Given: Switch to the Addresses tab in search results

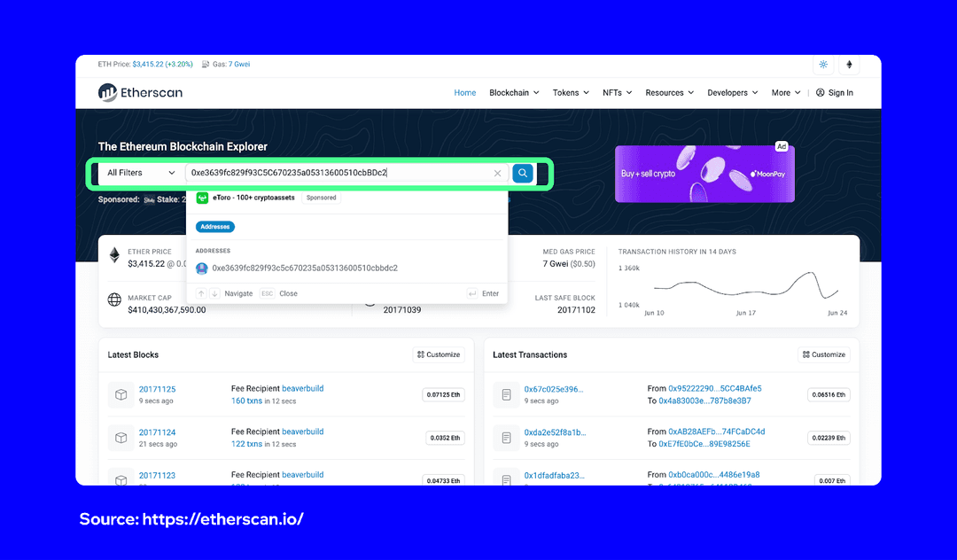Looking at the screenshot, I should 214,226.
